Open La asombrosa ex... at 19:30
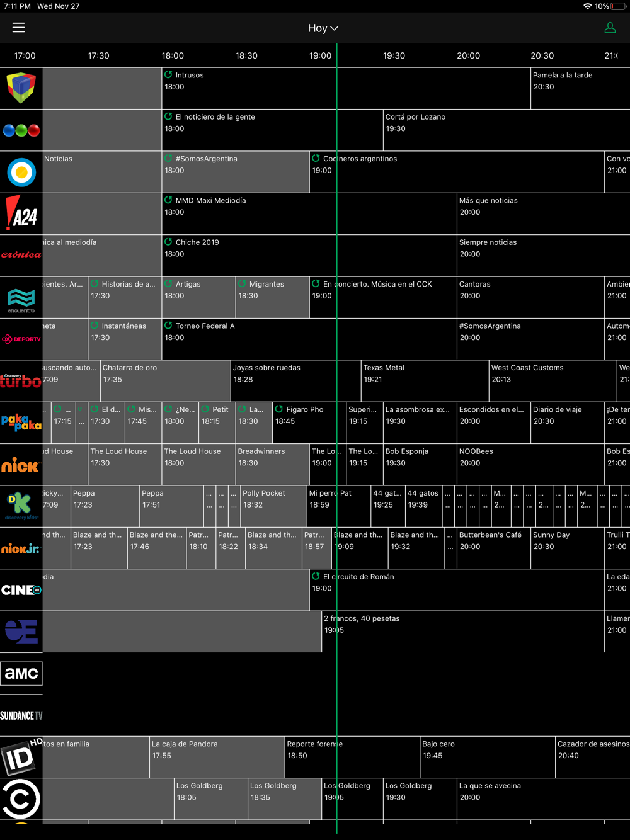Screen dimensions: 630x840 pyautogui.click(x=420, y=423)
